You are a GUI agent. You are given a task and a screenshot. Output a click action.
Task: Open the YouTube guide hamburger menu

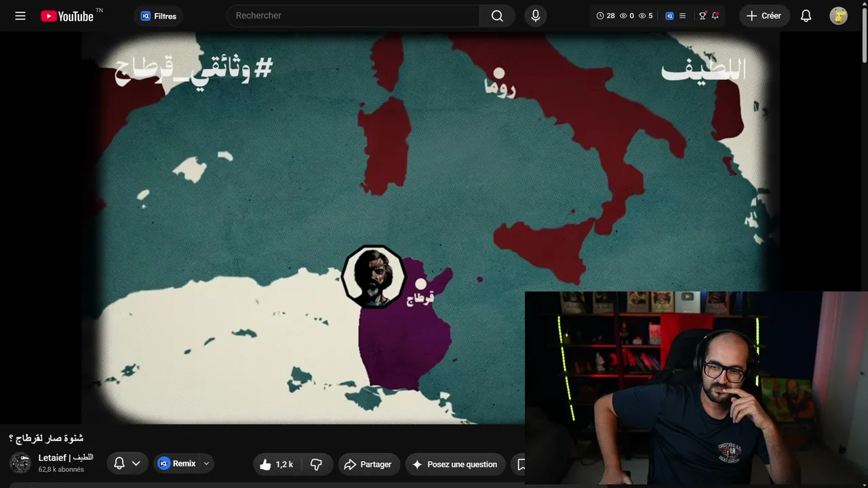pyautogui.click(x=20, y=16)
